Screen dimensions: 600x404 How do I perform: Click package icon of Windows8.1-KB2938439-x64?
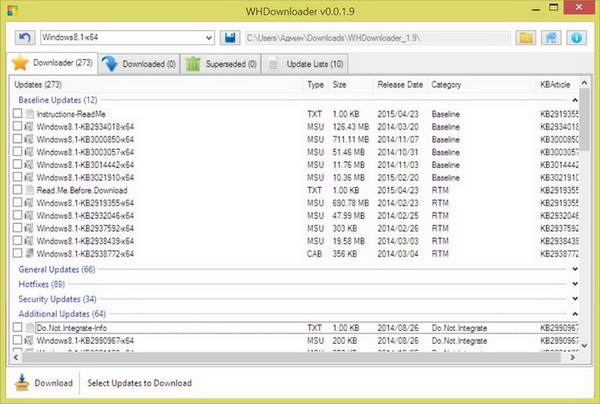click(x=29, y=241)
